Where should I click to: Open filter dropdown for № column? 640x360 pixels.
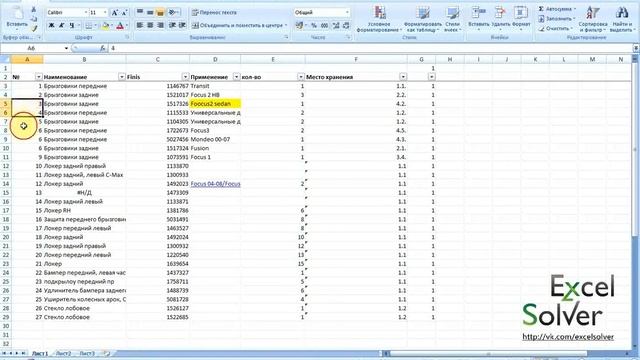(38, 77)
